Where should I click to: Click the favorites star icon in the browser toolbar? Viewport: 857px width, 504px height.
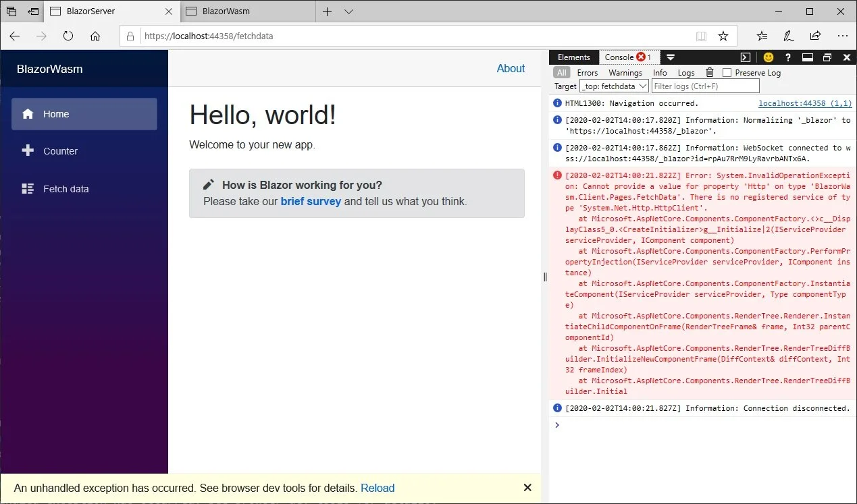click(x=723, y=36)
